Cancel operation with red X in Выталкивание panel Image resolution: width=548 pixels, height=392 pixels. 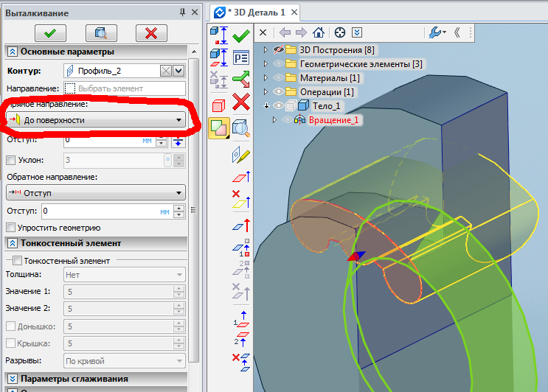151,33
